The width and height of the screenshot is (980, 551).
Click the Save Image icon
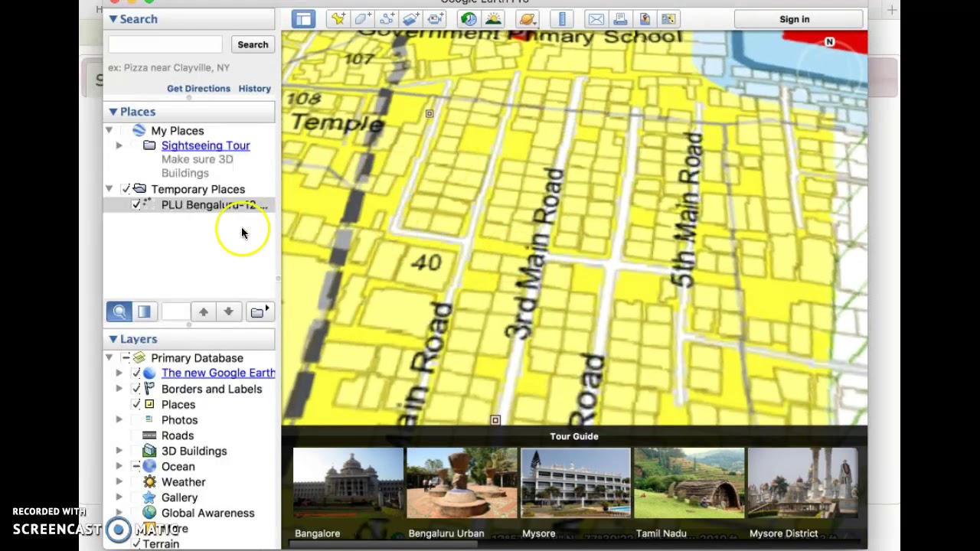pos(645,19)
